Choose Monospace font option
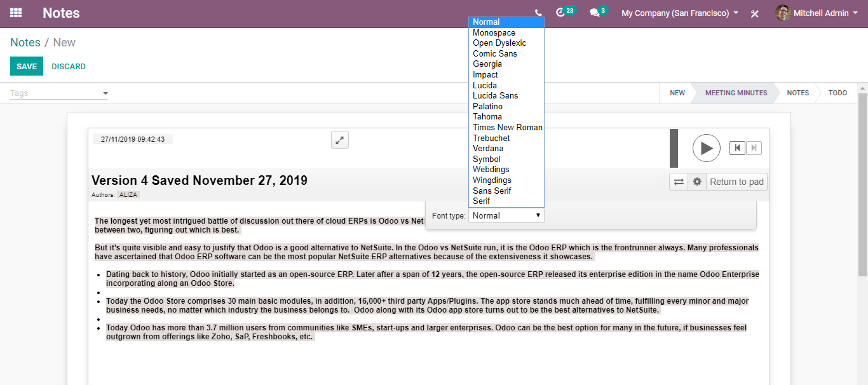Image resolution: width=868 pixels, height=385 pixels. coord(506,32)
